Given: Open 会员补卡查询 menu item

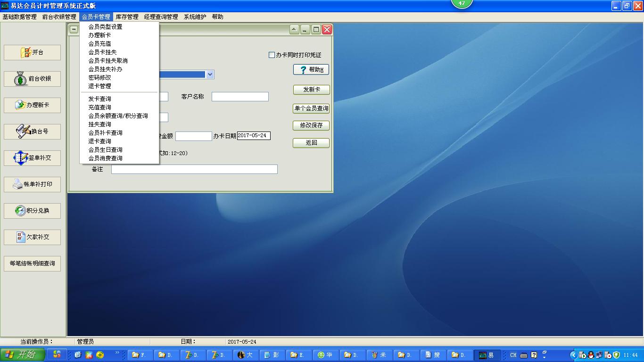Looking at the screenshot, I should tap(119, 133).
